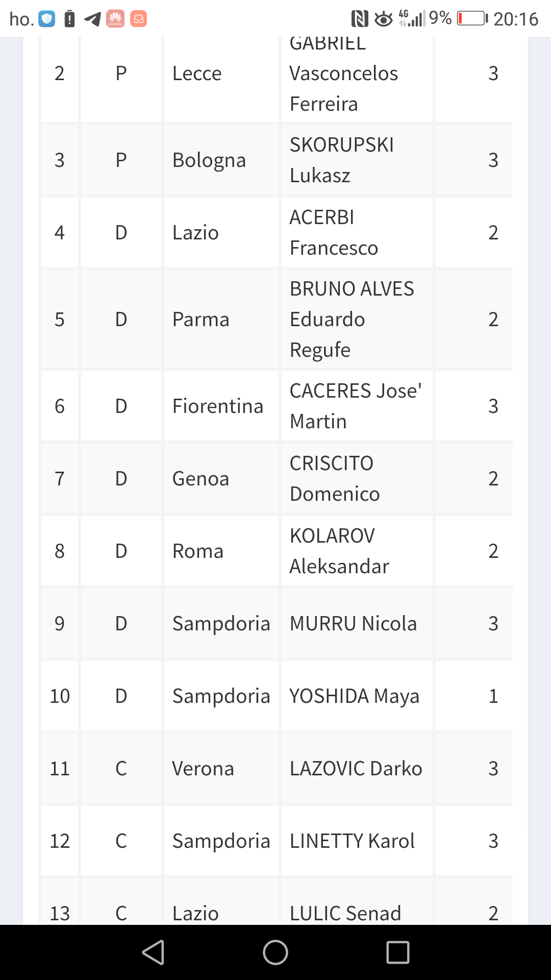Select LAZOVIC Darko from Verona
The height and width of the screenshot is (980, 551).
pos(356,769)
